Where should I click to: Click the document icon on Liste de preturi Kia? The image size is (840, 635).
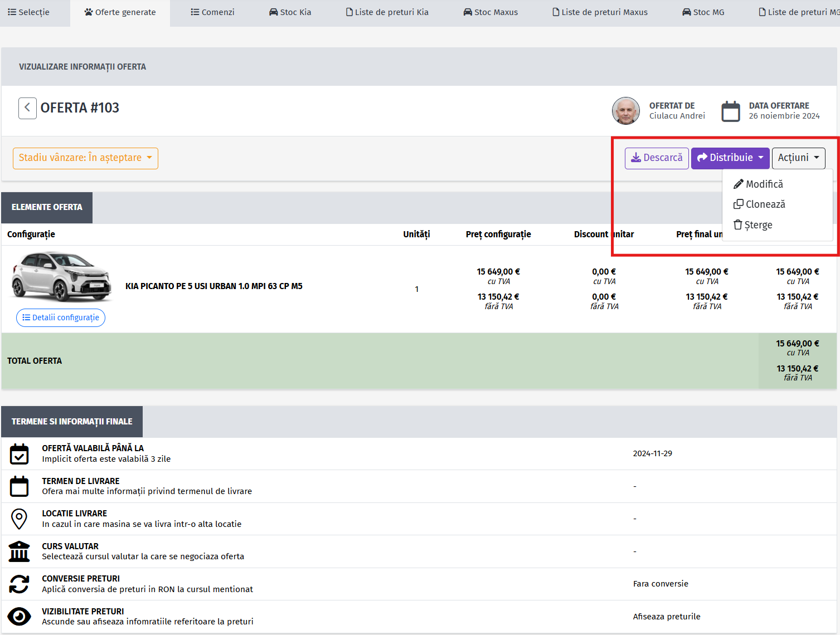pos(349,12)
